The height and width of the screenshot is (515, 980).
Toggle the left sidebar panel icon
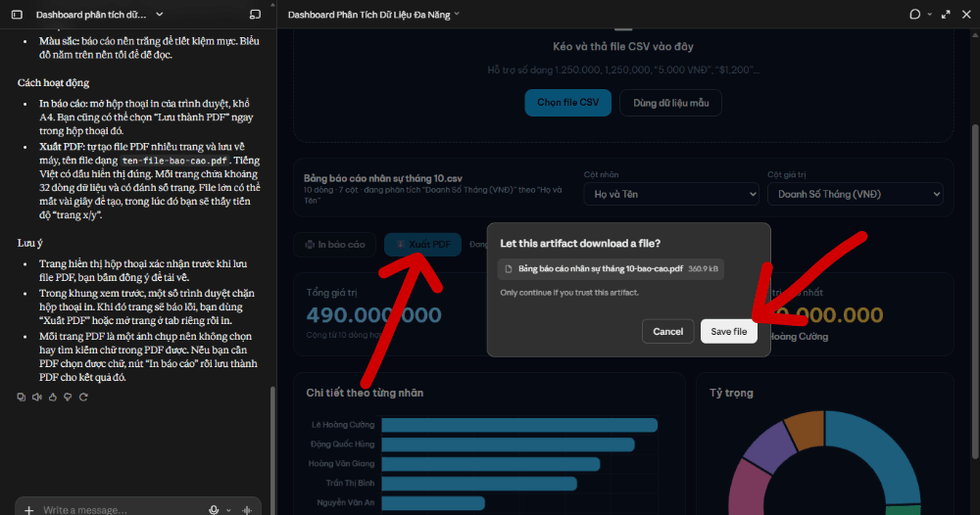17,15
